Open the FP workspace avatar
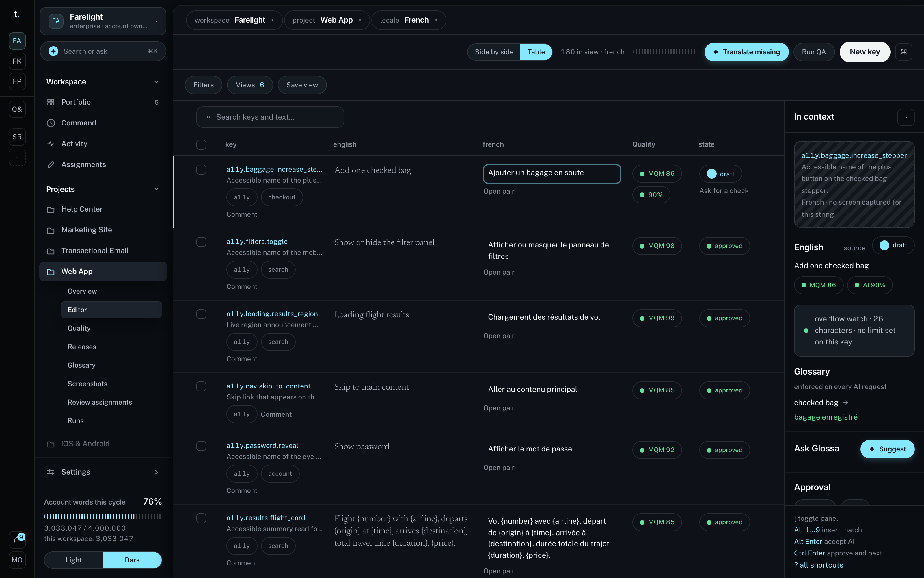 (17, 81)
